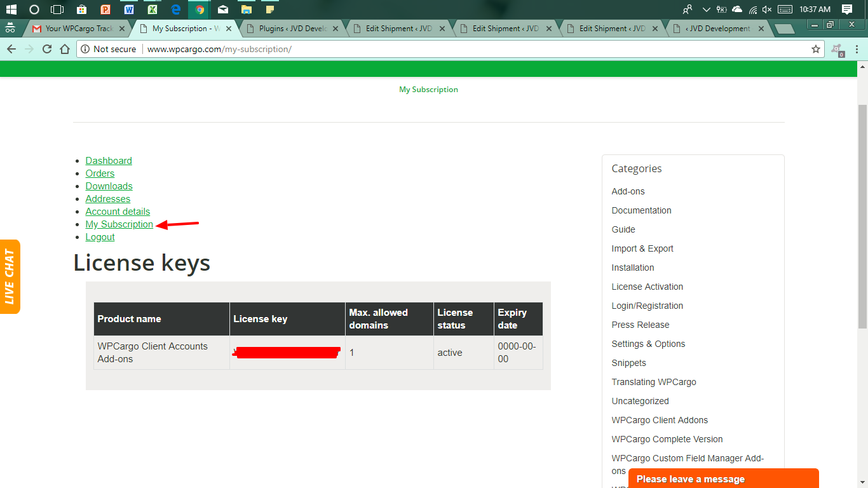The height and width of the screenshot is (488, 868).
Task: Switch to Chrome taskbar icon
Action: [x=200, y=10]
